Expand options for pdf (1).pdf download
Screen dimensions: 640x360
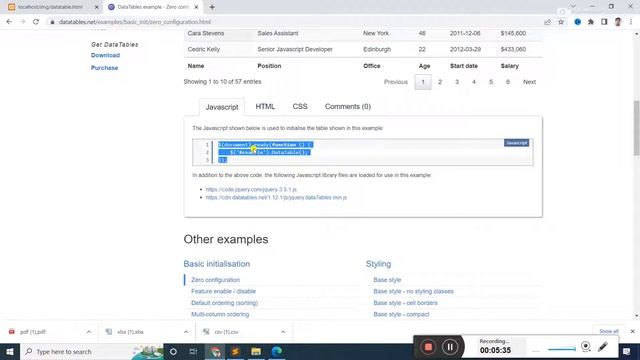(89, 332)
